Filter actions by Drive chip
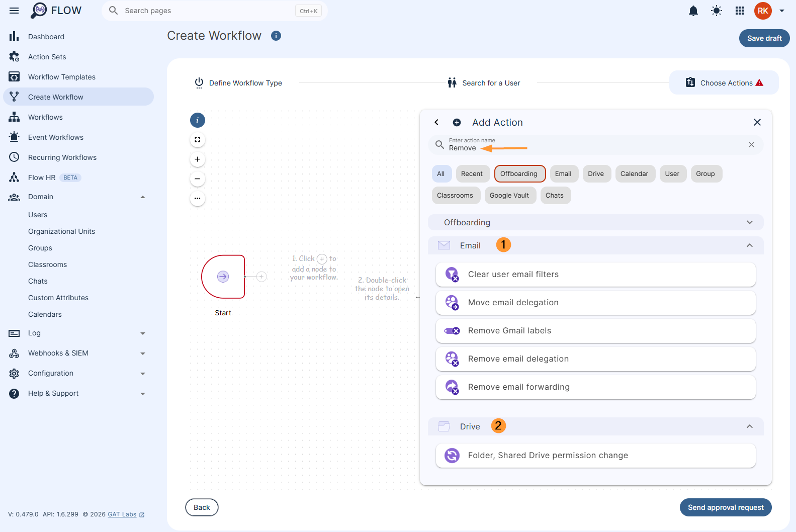The width and height of the screenshot is (796, 532). point(596,174)
